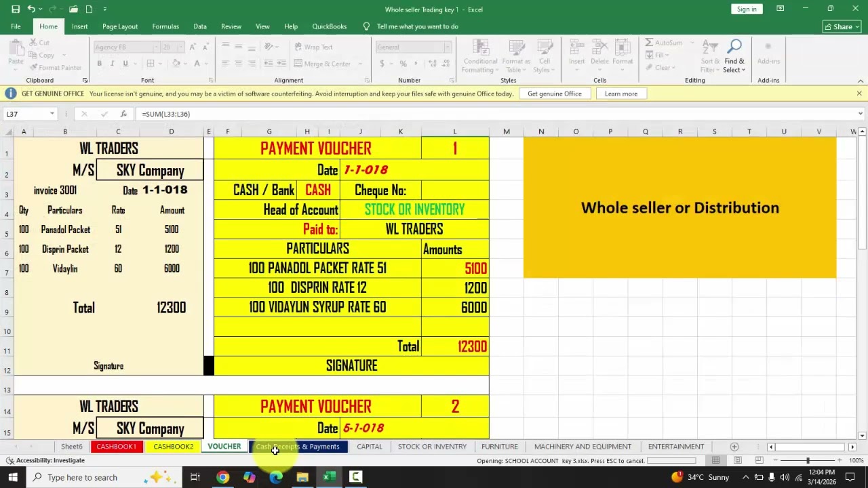
Task: Open Sort & Filter menu
Action: click(x=710, y=56)
